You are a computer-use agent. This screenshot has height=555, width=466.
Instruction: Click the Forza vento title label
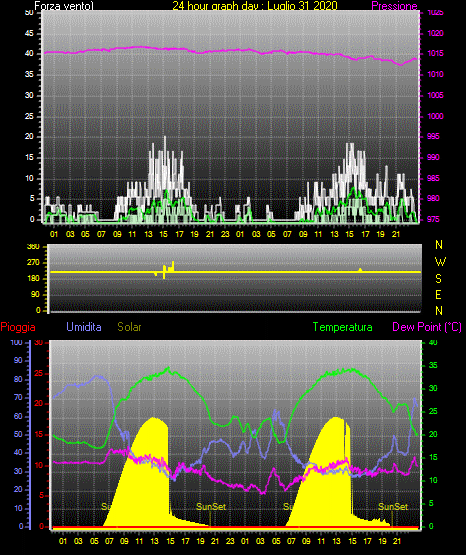click(x=64, y=6)
